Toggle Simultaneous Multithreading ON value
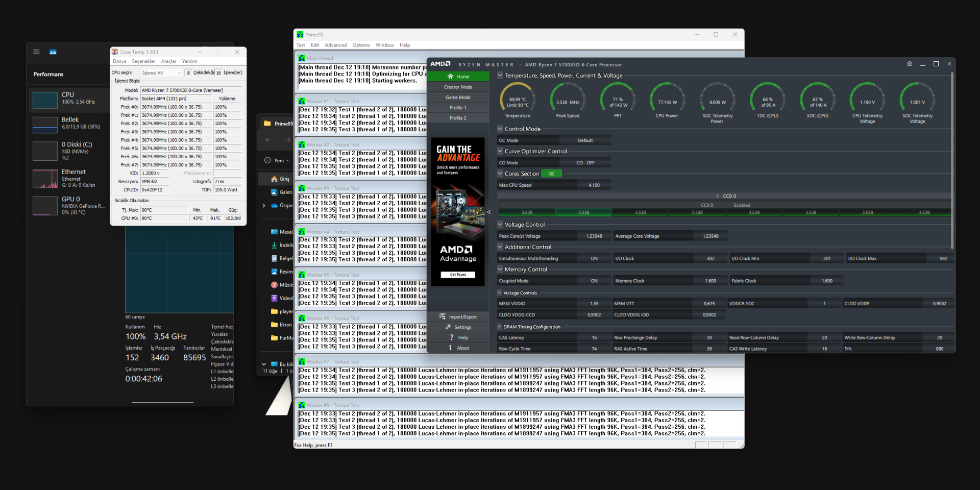Image resolution: width=980 pixels, height=490 pixels. 594,258
